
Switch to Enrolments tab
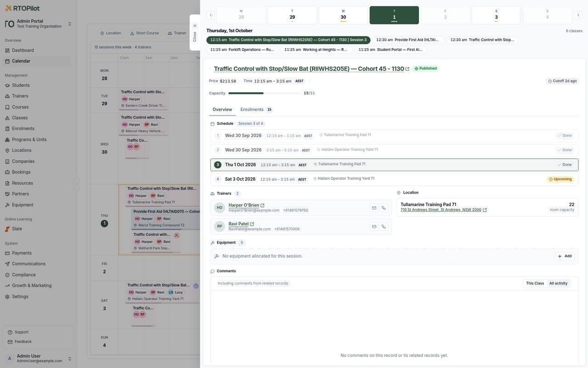click(256, 109)
